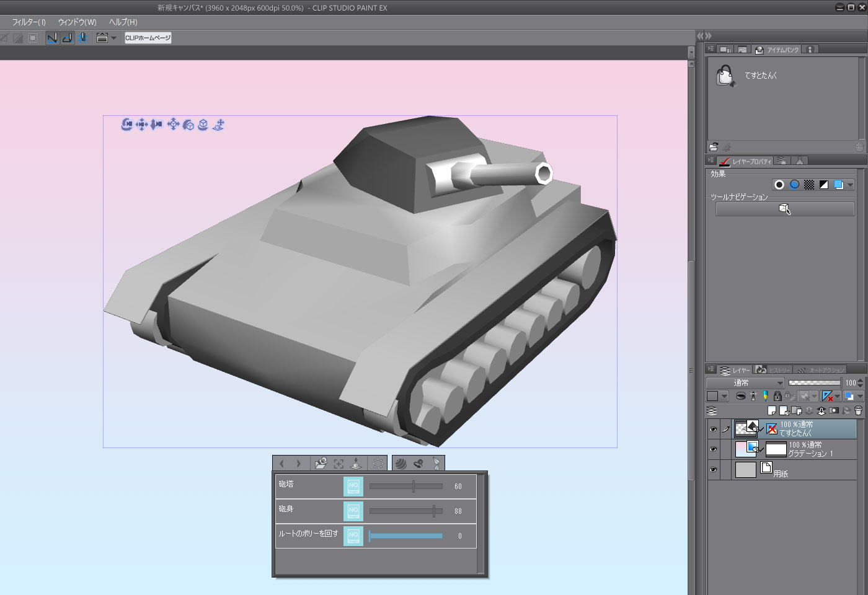Hide the グラデーション 1 layer

pos(713,449)
